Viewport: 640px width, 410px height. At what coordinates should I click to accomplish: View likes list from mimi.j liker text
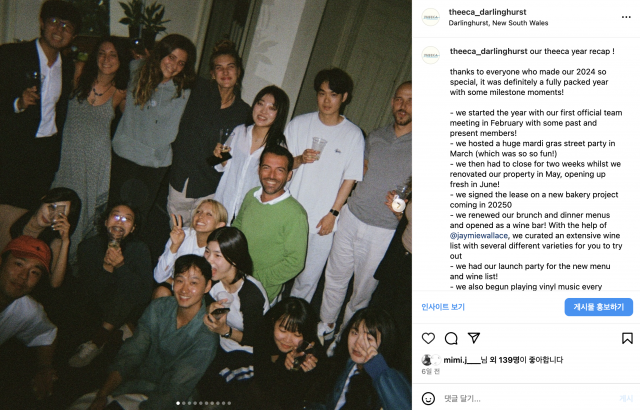(503, 360)
